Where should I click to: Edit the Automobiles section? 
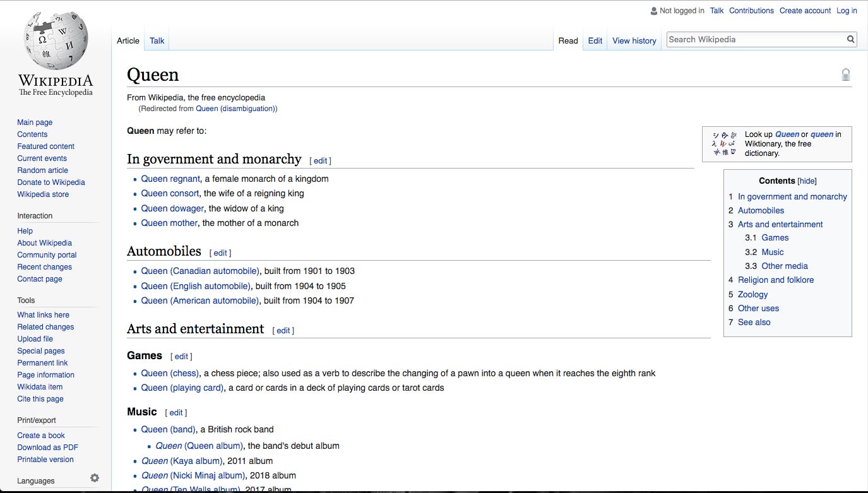pos(220,253)
